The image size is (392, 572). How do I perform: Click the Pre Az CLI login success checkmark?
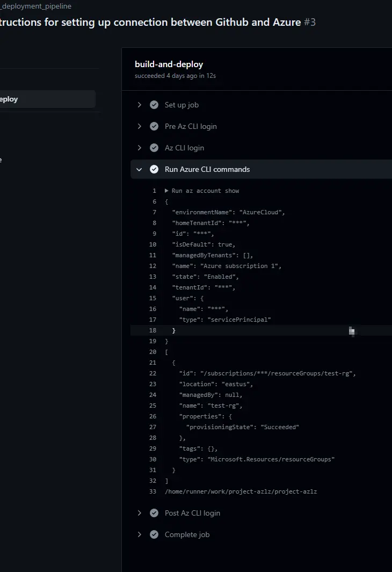pos(154,127)
